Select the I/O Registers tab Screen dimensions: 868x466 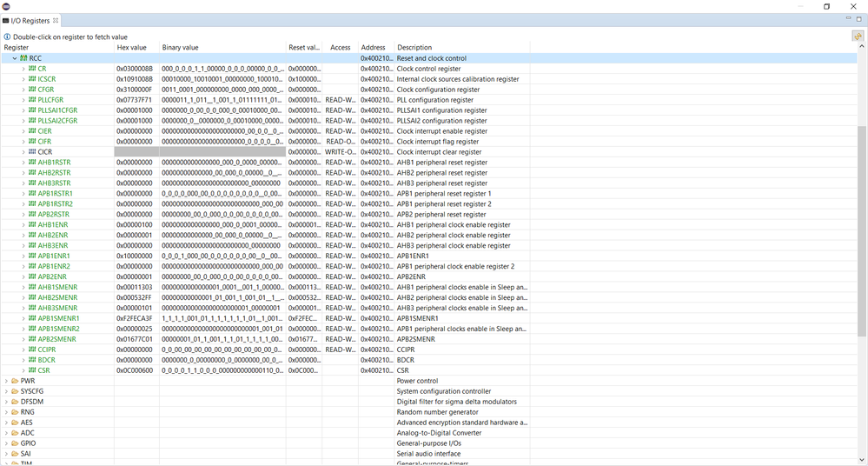[30, 21]
